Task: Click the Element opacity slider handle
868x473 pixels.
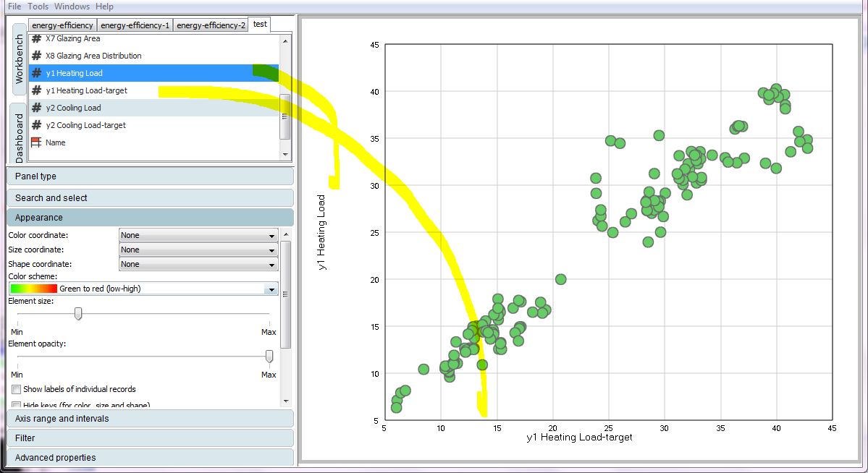Action: tap(269, 356)
